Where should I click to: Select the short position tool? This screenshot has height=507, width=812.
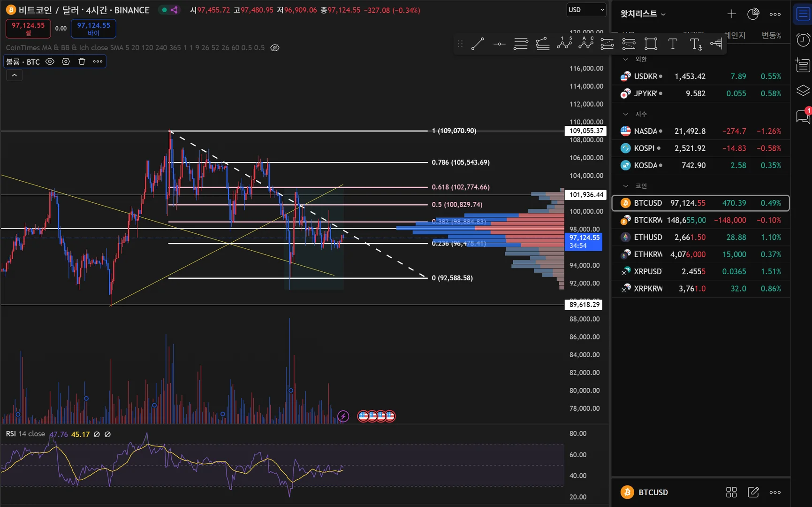coord(629,44)
